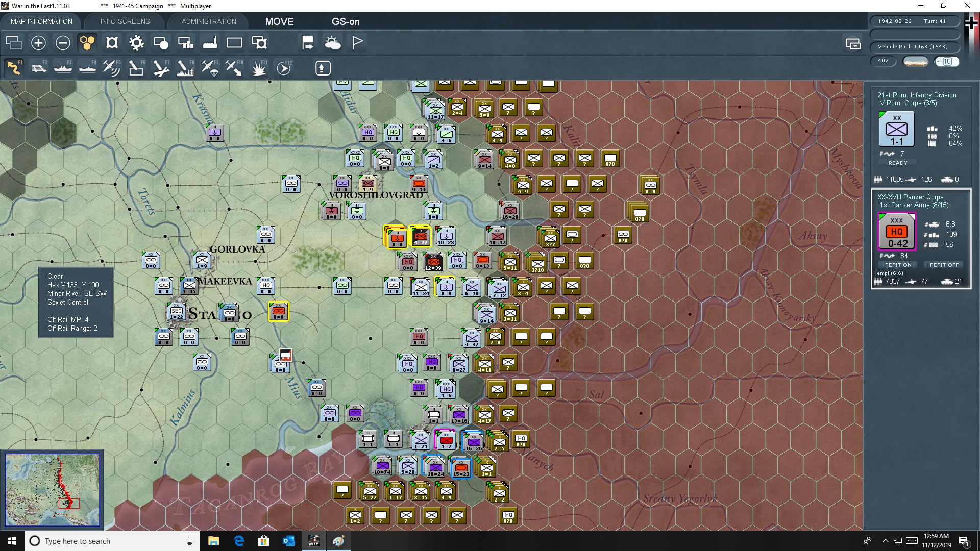
Task: Toggle the yellow hex grid display
Action: click(87, 43)
